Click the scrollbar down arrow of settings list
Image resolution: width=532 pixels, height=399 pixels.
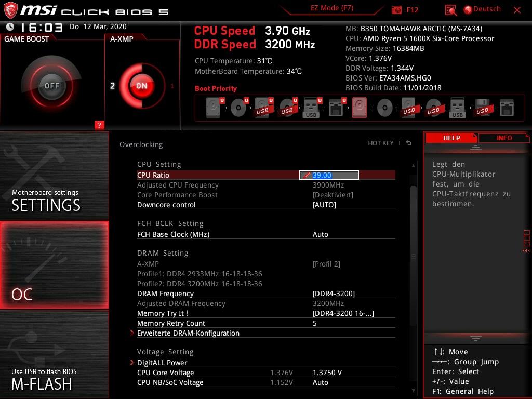413,391
